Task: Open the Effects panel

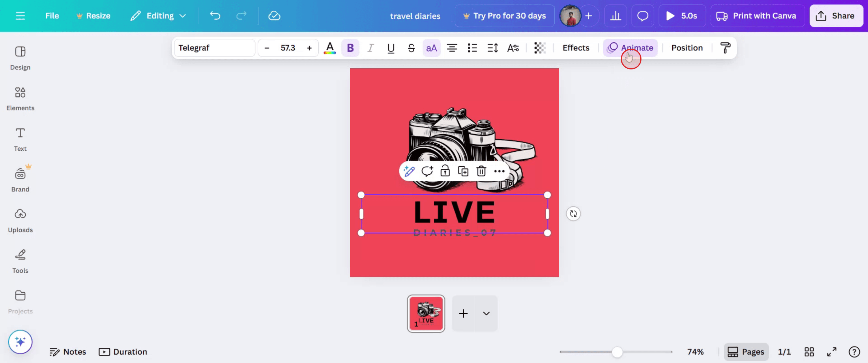Action: [575, 48]
